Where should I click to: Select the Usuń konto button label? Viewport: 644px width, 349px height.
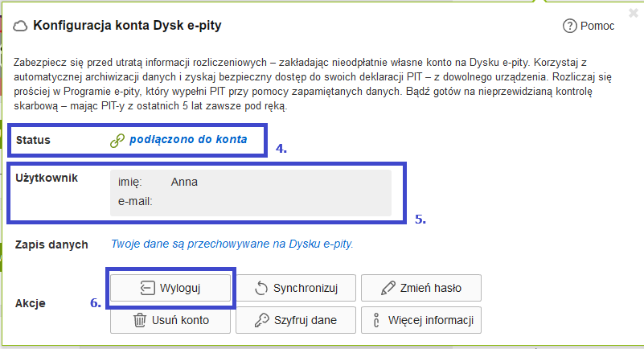coord(180,320)
